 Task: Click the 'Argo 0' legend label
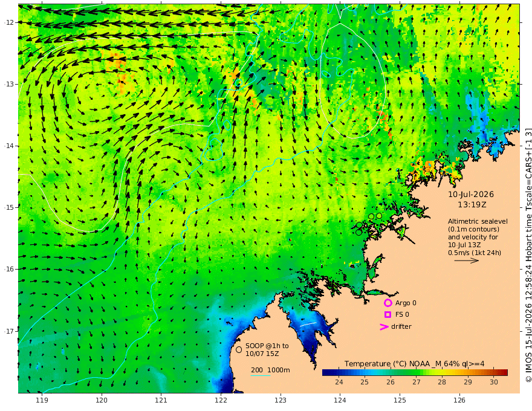tap(406, 303)
